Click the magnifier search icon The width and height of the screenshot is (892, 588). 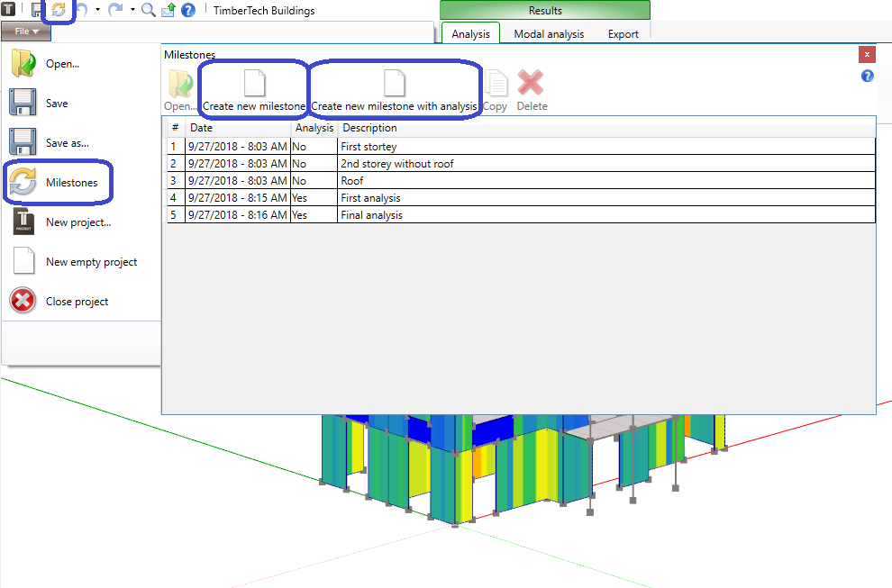point(149,10)
